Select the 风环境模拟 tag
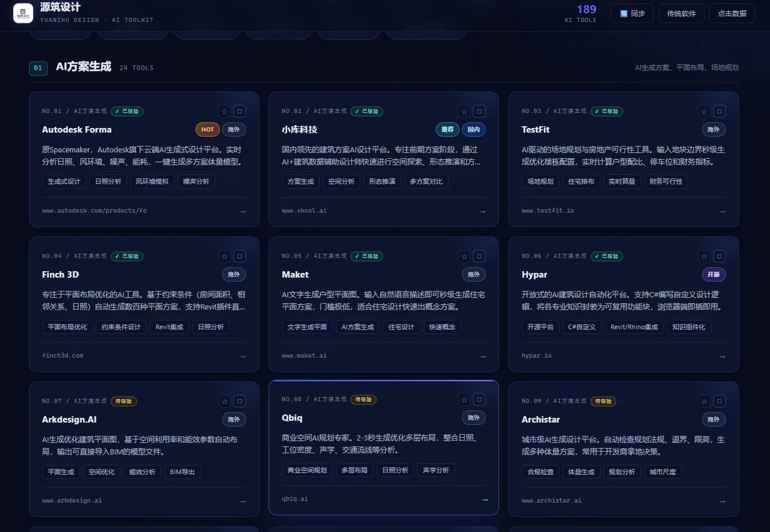Image resolution: width=770 pixels, height=532 pixels. pos(152,182)
